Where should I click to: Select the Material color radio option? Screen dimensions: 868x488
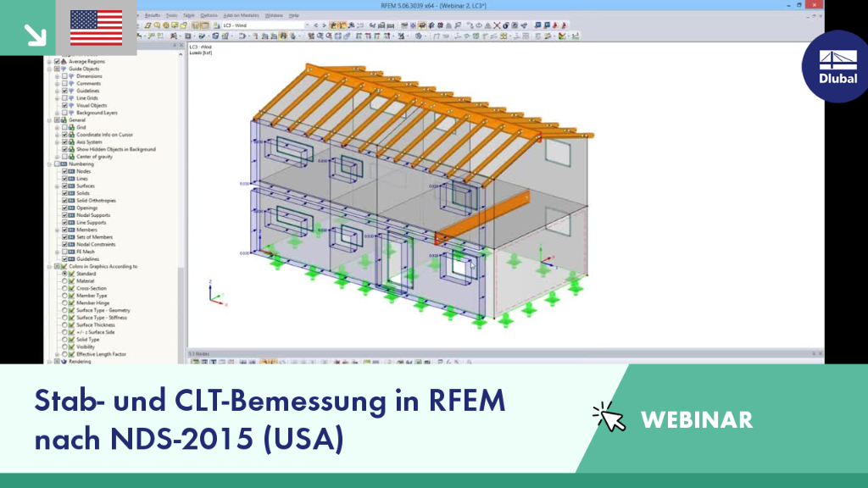tap(64, 281)
